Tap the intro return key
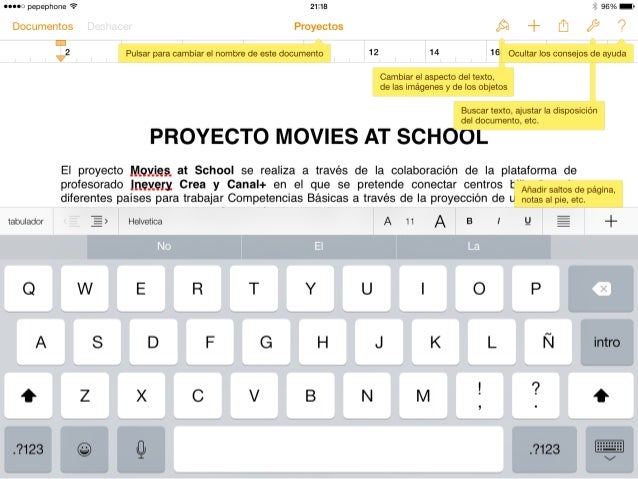 607,342
